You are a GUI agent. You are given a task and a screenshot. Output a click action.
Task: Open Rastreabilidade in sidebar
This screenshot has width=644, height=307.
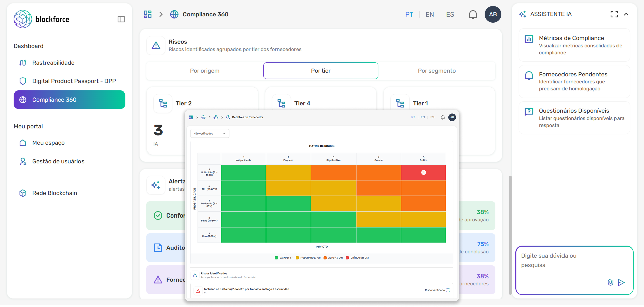click(x=69, y=63)
